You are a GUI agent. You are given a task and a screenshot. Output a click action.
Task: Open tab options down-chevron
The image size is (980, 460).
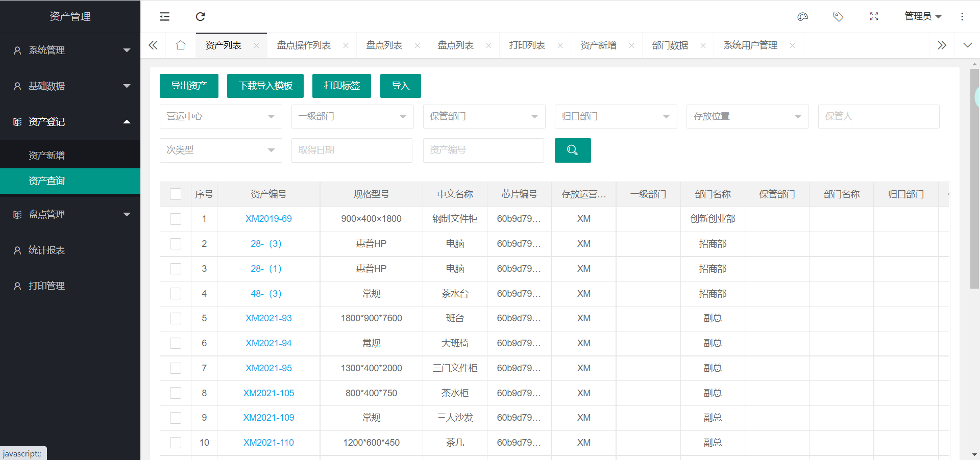967,45
